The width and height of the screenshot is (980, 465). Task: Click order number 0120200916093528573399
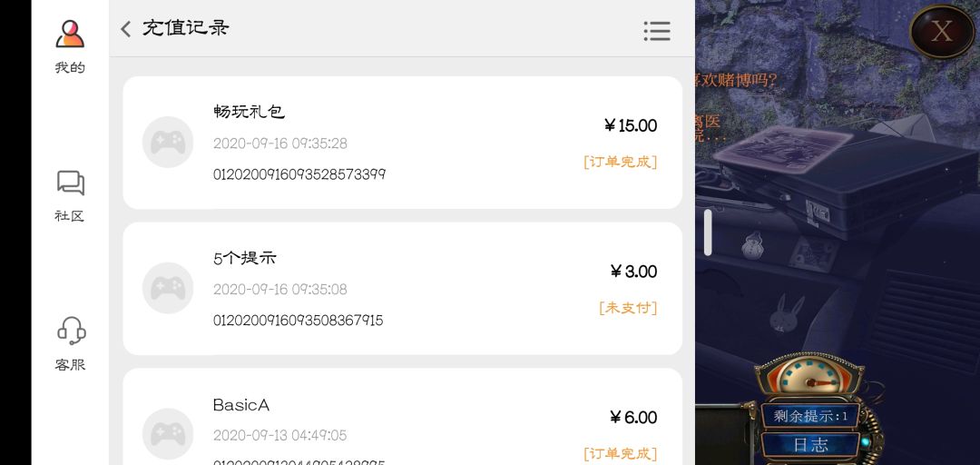coord(299,174)
